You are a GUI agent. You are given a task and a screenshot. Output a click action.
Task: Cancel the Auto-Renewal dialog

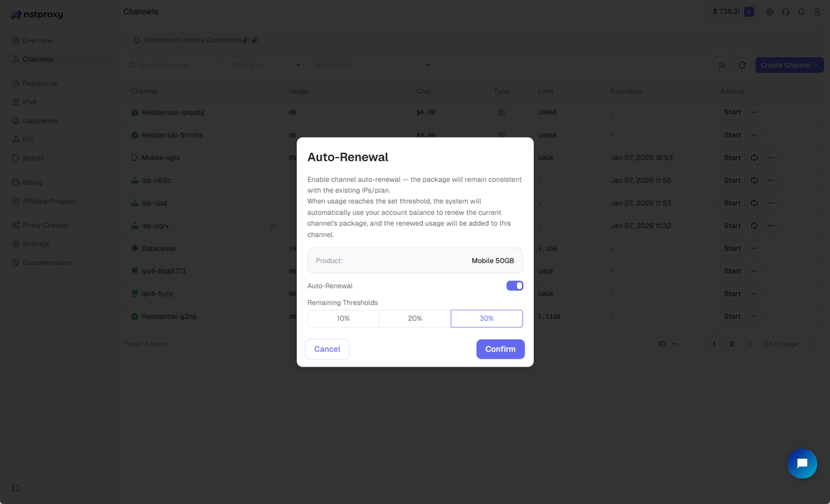point(327,349)
